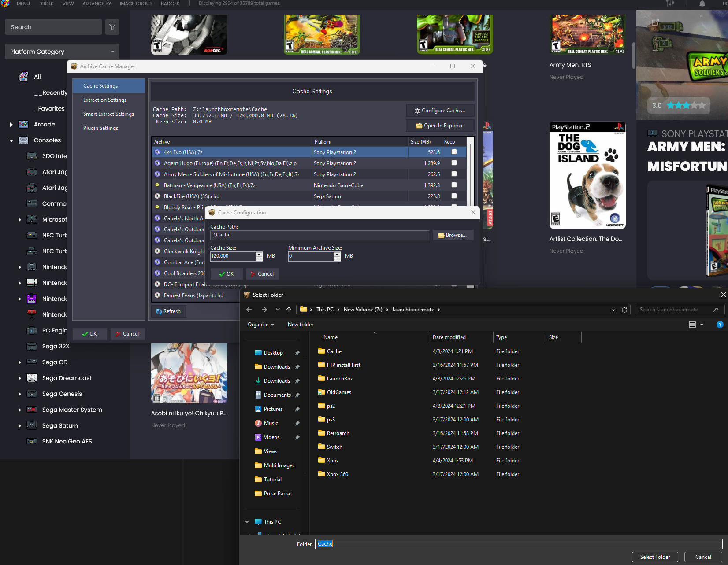Click The Dog Island cover thumbnail
Screen dimensions: 728x565
click(x=587, y=175)
